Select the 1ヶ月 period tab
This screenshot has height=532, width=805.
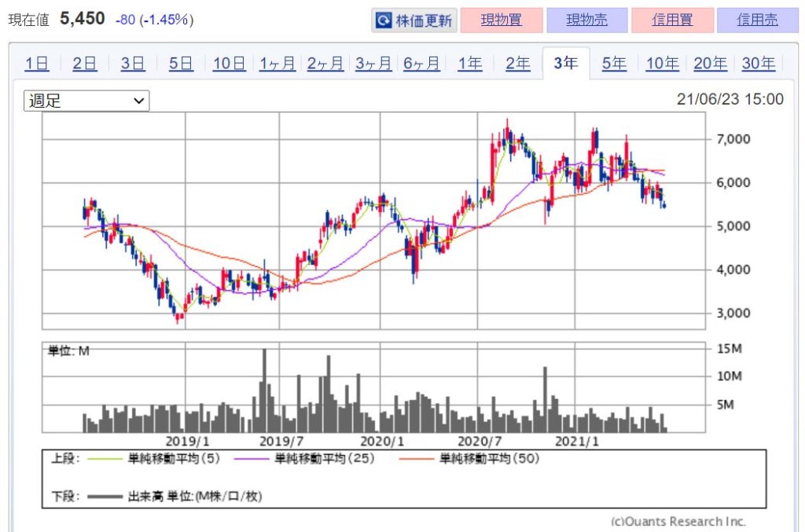point(278,63)
